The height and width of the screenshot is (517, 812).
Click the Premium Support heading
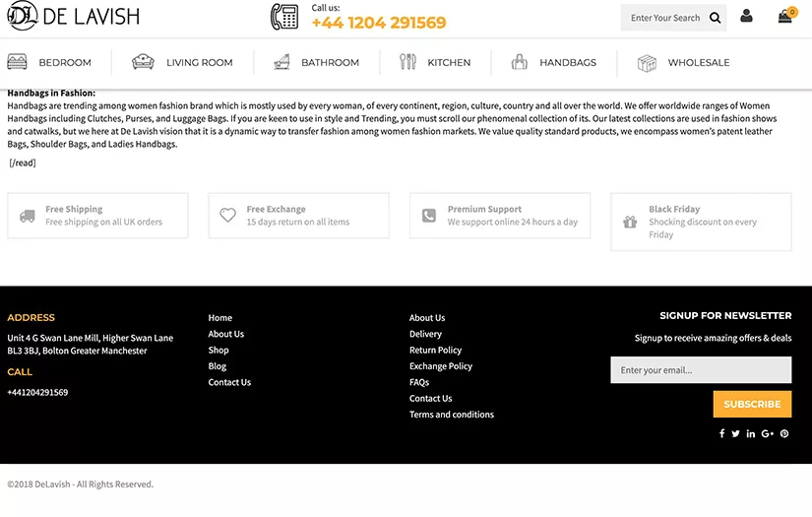coord(484,209)
